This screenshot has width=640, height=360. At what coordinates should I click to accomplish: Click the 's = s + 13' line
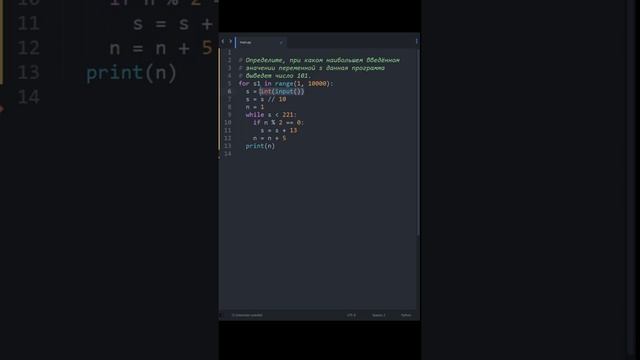coord(279,130)
